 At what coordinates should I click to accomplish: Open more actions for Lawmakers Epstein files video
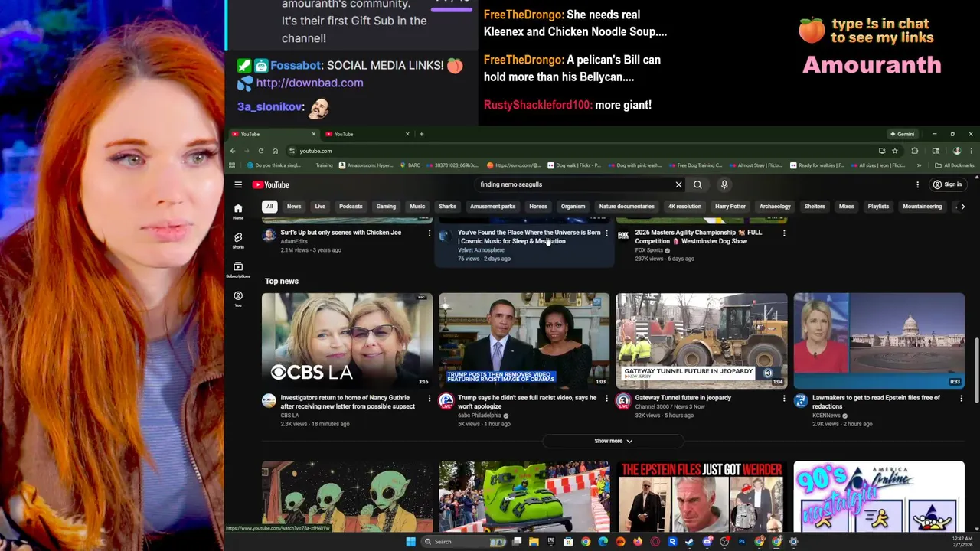coord(961,398)
